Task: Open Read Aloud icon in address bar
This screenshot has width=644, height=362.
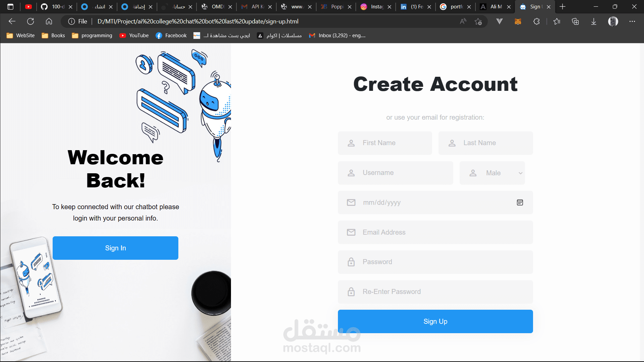Action: tap(463, 21)
